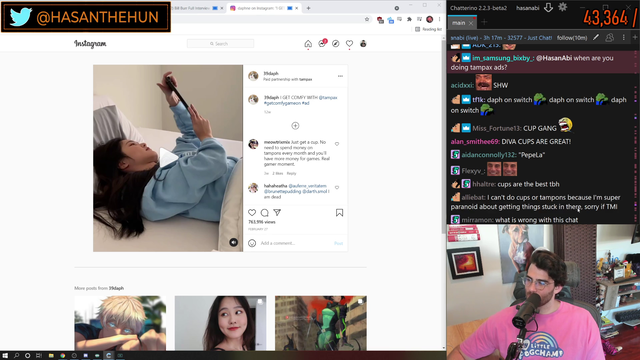The image size is (640, 360).
Task: Open #getcomfygameon hashtag link
Action: click(282, 103)
